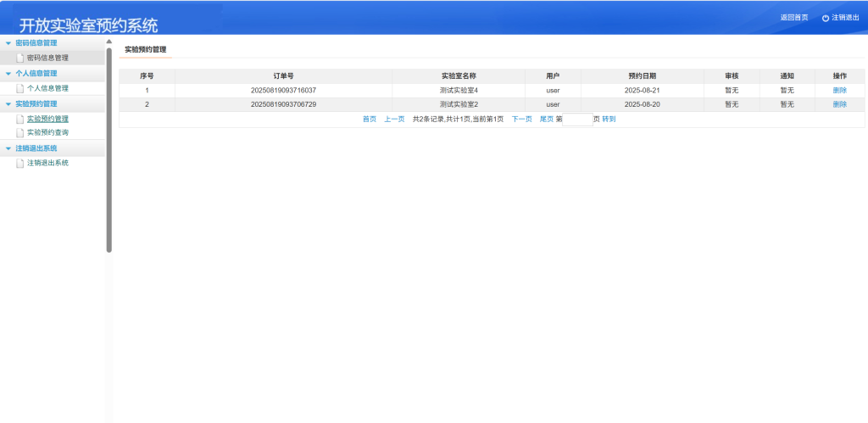Viewport: 868px width, 423px height.
Task: Click the date 2025-08-21
Action: [643, 90]
